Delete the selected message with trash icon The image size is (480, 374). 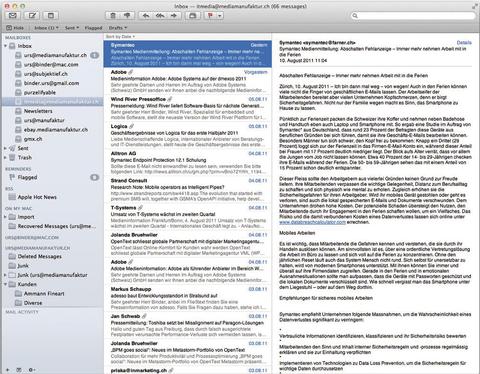(113, 15)
